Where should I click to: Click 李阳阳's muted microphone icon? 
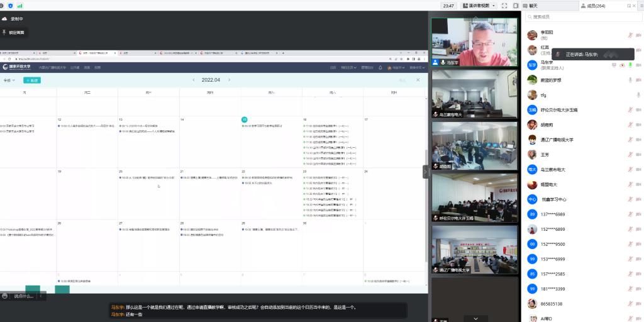click(630, 35)
